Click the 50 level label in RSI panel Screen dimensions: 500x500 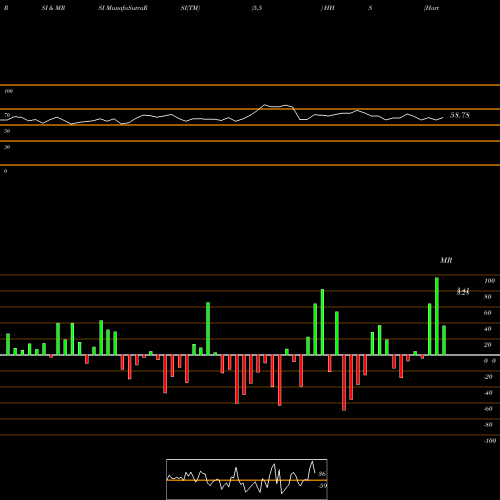click(7, 131)
